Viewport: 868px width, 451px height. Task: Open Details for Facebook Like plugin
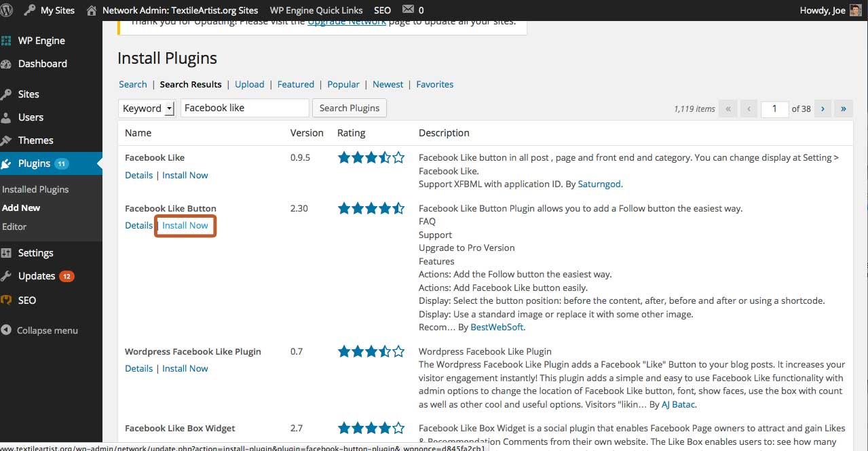coord(138,175)
